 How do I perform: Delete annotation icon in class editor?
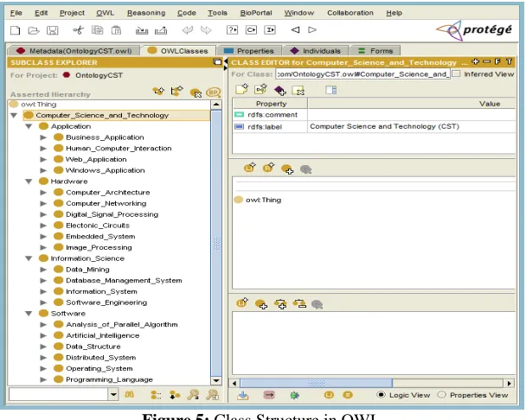click(x=298, y=90)
